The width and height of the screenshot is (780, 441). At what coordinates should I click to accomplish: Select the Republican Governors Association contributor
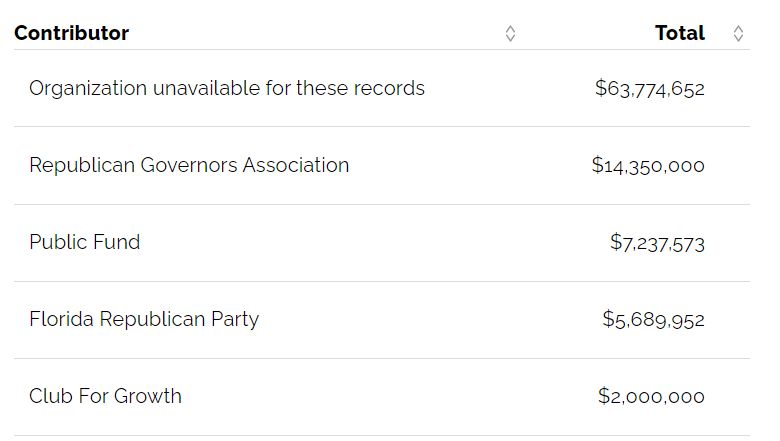(x=189, y=165)
